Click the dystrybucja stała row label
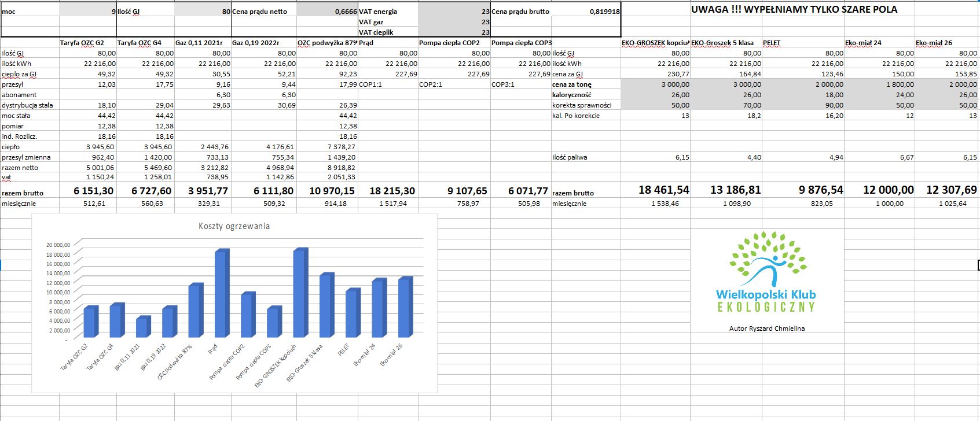The height and width of the screenshot is (421, 980). (x=27, y=105)
